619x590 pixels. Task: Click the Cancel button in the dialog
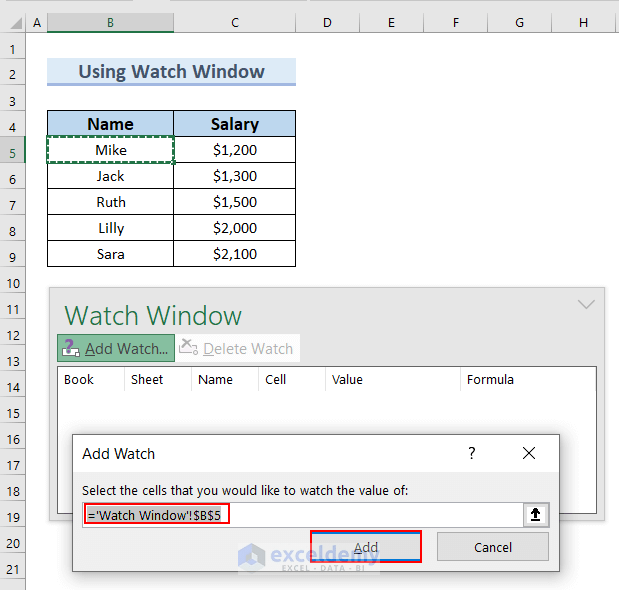pyautogui.click(x=493, y=547)
